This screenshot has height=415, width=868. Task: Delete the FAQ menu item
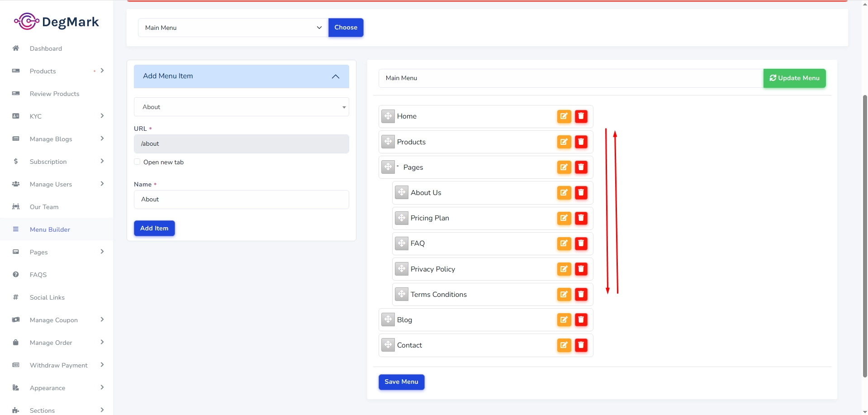[581, 243]
